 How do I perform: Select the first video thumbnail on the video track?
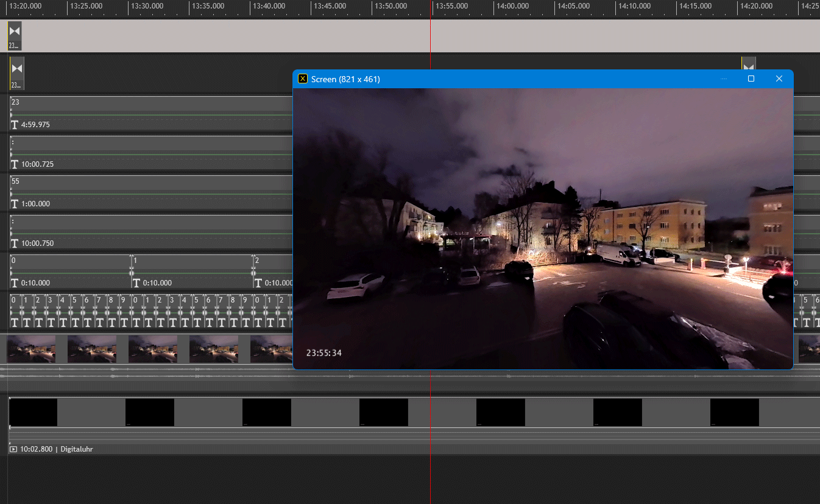(31, 348)
